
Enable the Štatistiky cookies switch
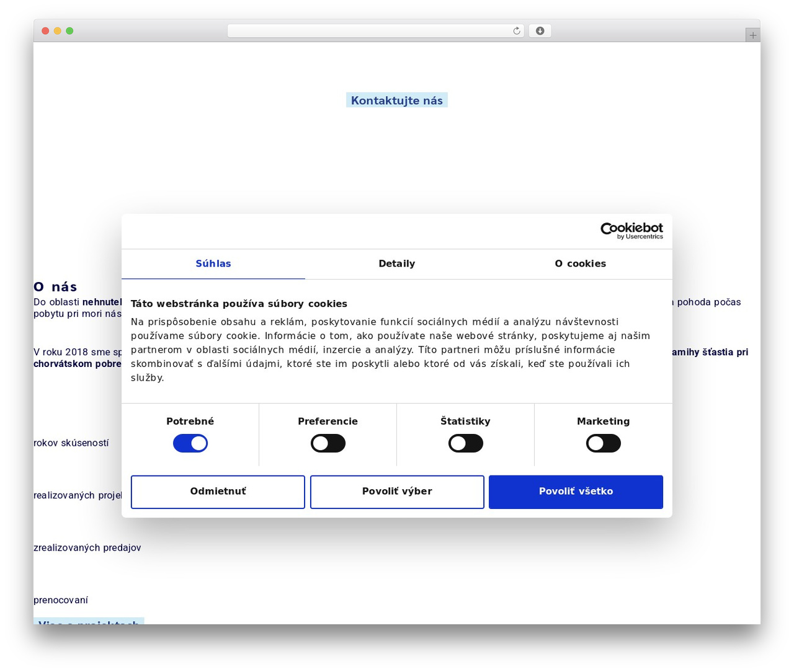[466, 443]
